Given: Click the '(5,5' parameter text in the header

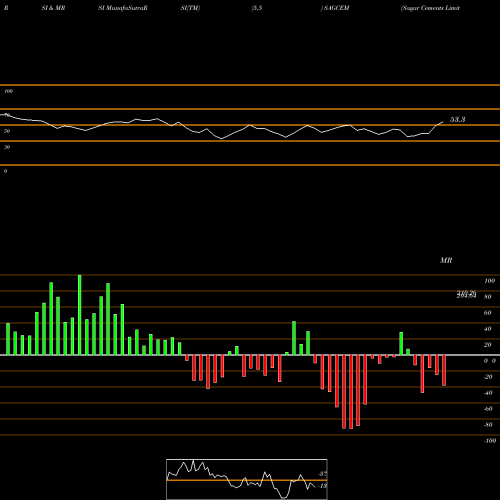Looking at the screenshot, I should click(257, 8).
